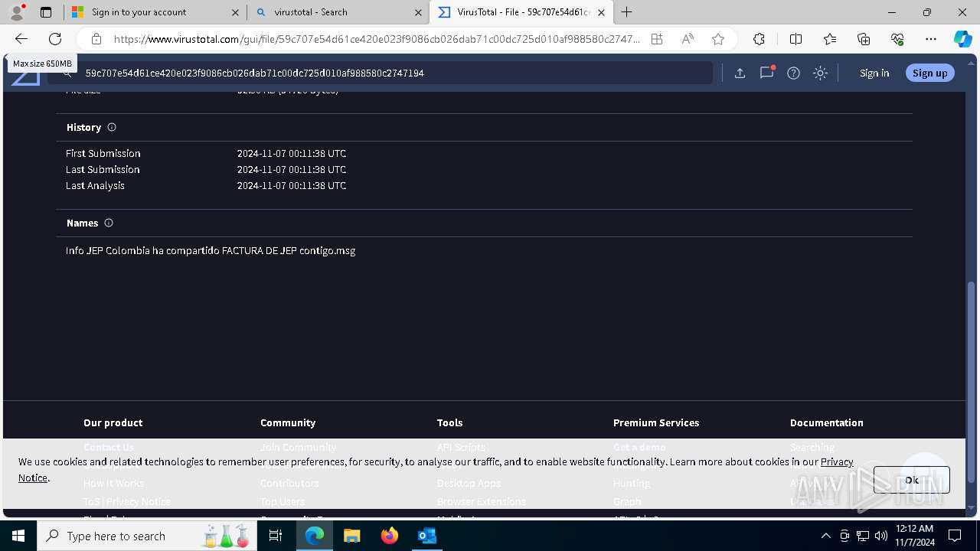The height and width of the screenshot is (551, 980).
Task: Click the browser address bar URL
Action: pyautogui.click(x=377, y=39)
